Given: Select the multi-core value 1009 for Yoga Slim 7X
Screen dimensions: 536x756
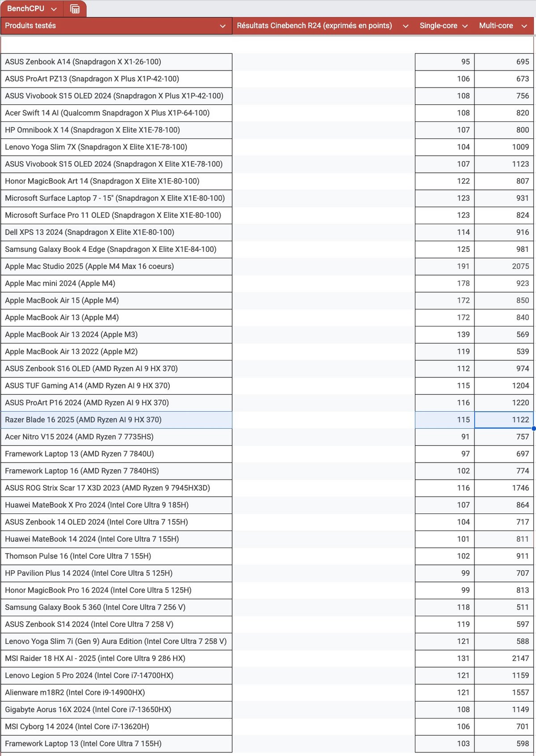Looking at the screenshot, I should 504,147.
